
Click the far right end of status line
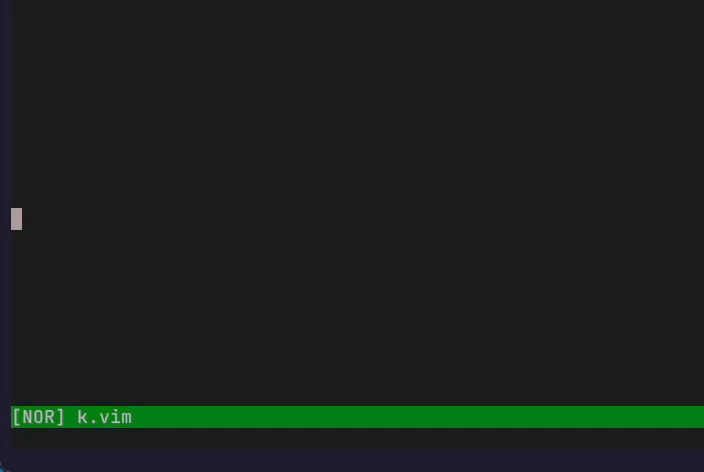pyautogui.click(x=696, y=417)
